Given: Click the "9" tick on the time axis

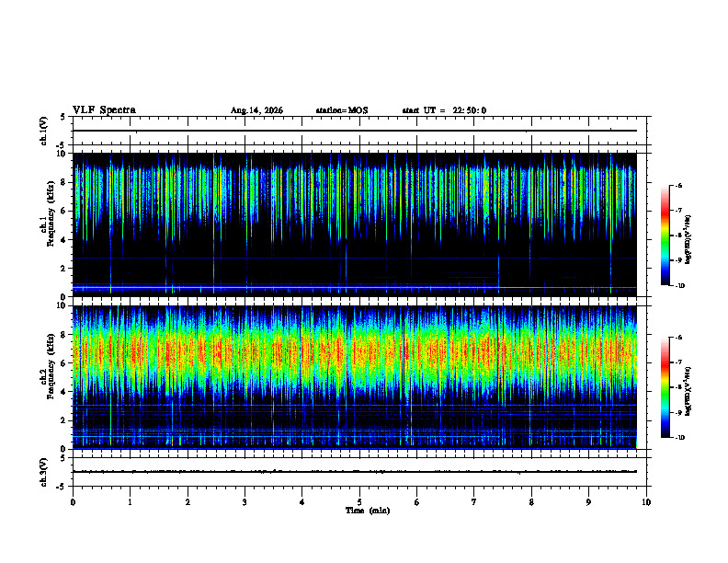Looking at the screenshot, I should point(588,502).
